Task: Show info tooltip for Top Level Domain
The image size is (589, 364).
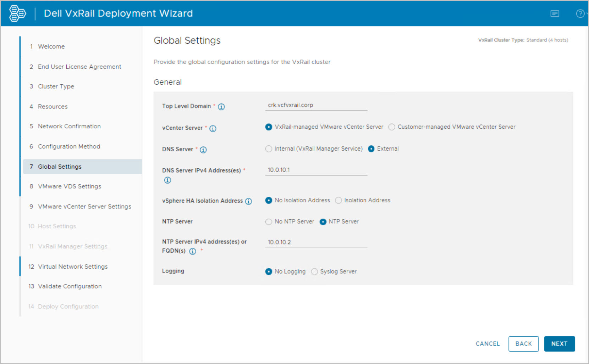Action: [x=221, y=107]
